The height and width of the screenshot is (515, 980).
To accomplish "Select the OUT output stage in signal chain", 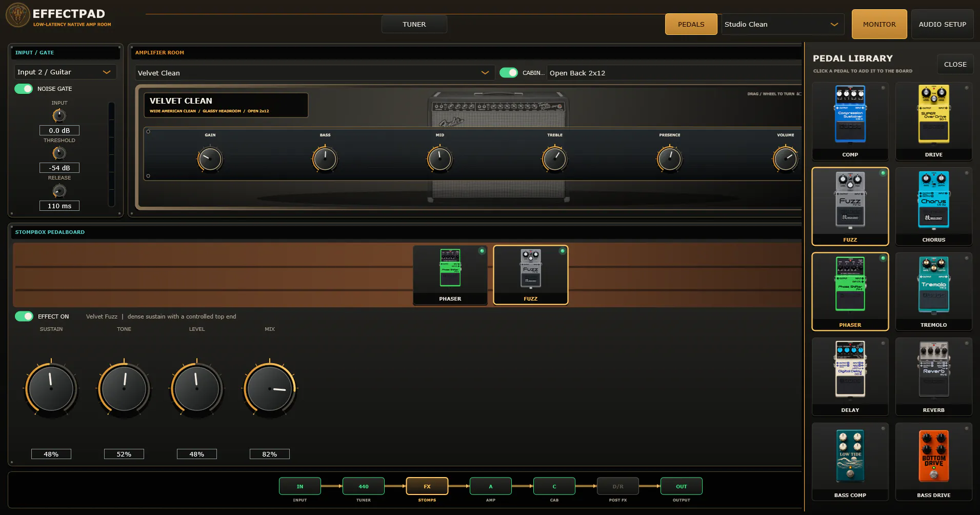I will (x=682, y=486).
